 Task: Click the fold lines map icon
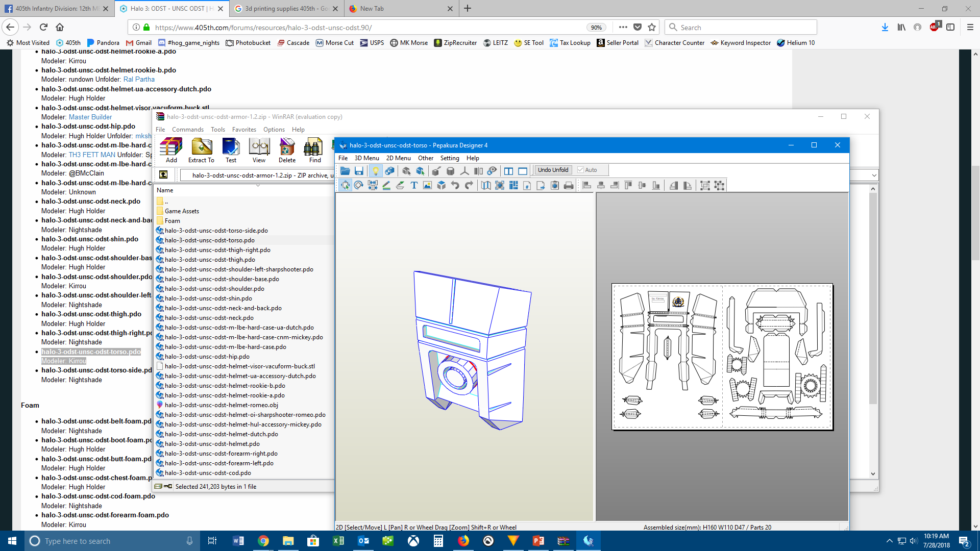click(486, 185)
